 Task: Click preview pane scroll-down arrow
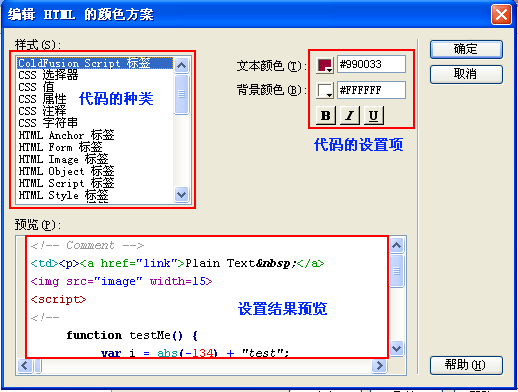(397, 349)
